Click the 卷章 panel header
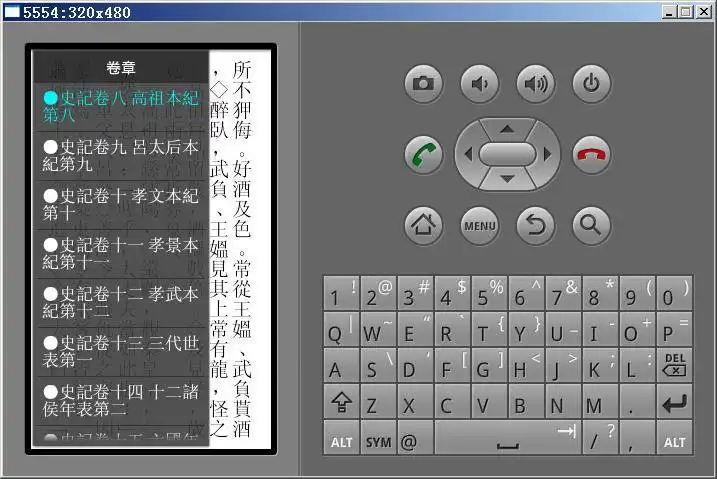This screenshot has width=717, height=479. (x=121, y=68)
